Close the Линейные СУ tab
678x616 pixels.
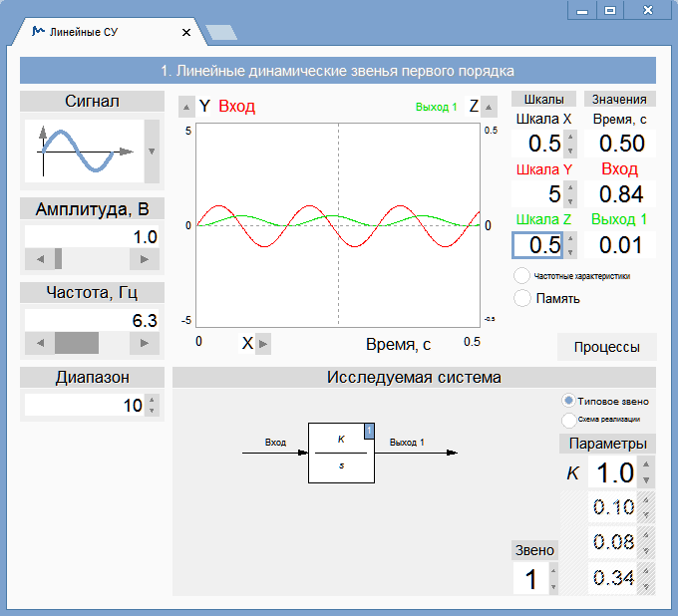tap(186, 32)
